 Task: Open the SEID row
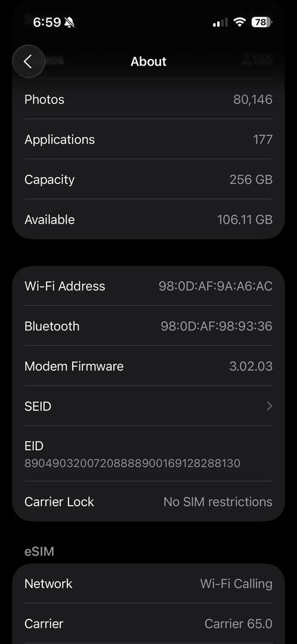tap(148, 406)
